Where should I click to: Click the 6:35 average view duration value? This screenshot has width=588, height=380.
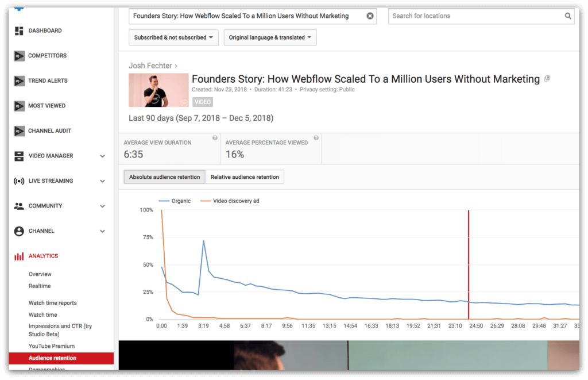[133, 154]
